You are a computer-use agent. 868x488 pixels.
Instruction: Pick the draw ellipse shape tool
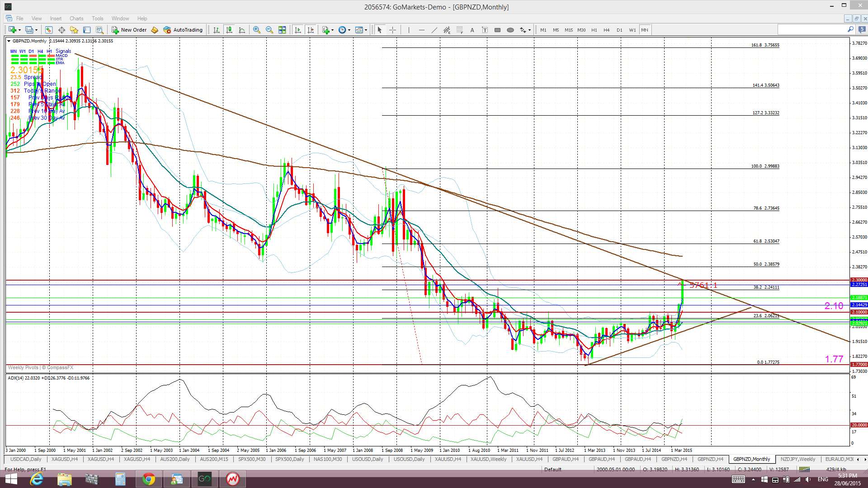(x=510, y=30)
